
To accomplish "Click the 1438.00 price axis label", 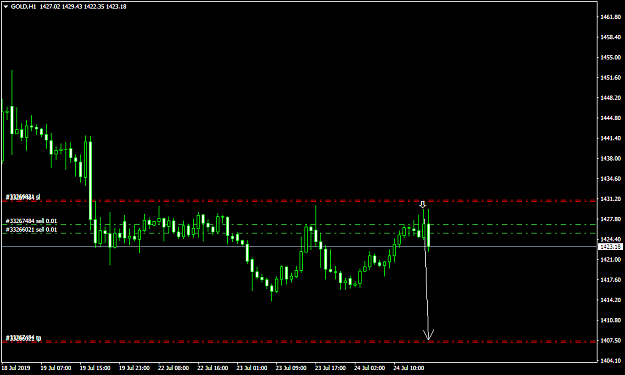I will point(610,158).
